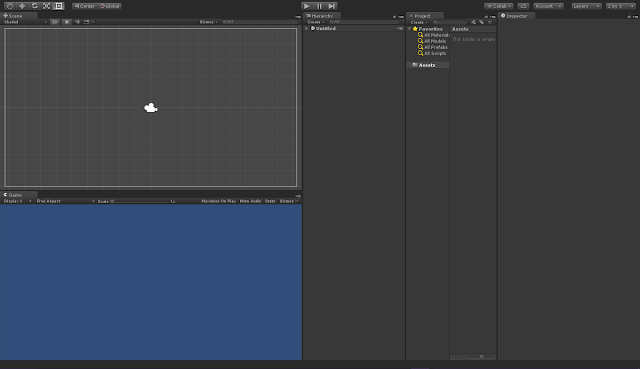Toggle 2D view mode in Scene
Image resolution: width=640 pixels, height=369 pixels.
[x=55, y=22]
